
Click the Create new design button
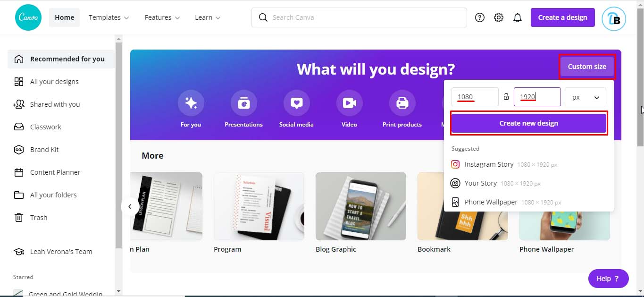tap(529, 123)
